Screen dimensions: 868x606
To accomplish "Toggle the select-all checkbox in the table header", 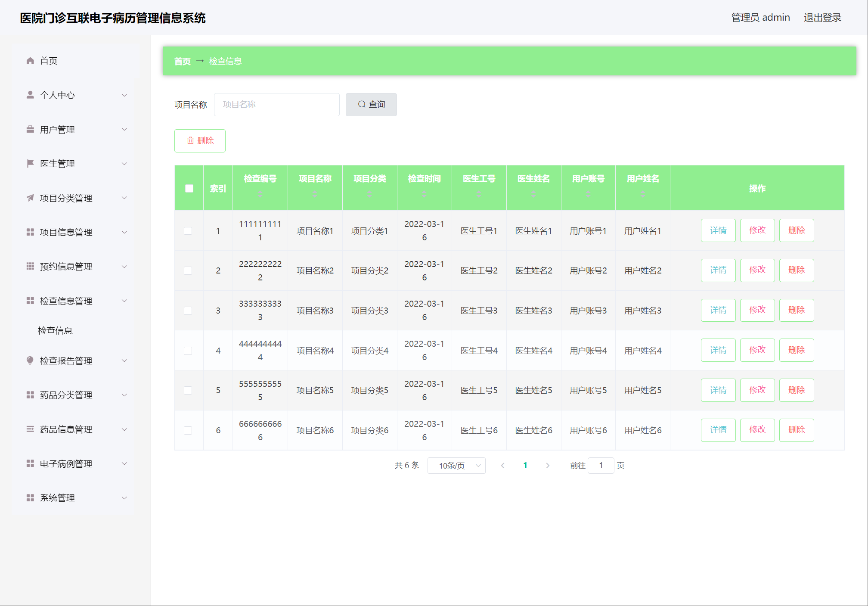I will coord(189,188).
